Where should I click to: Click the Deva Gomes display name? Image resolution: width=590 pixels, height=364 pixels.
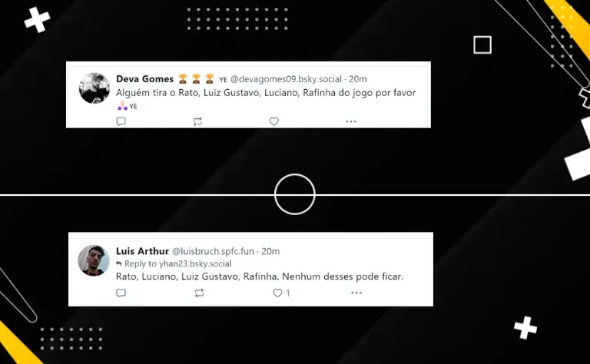[x=144, y=79]
